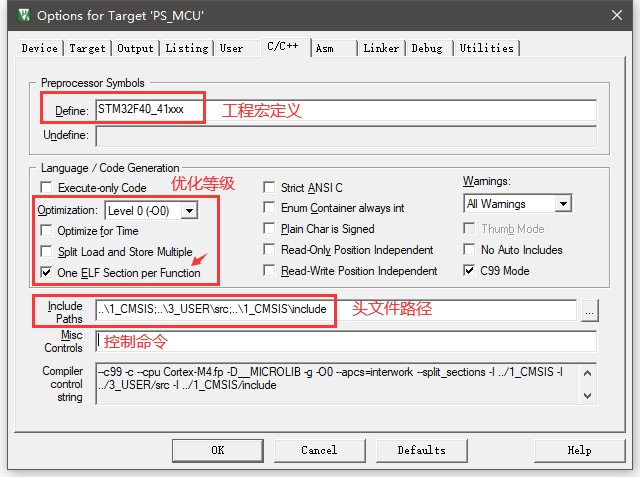Enable Optimize for Time
The height and width of the screenshot is (477, 640).
(46, 231)
